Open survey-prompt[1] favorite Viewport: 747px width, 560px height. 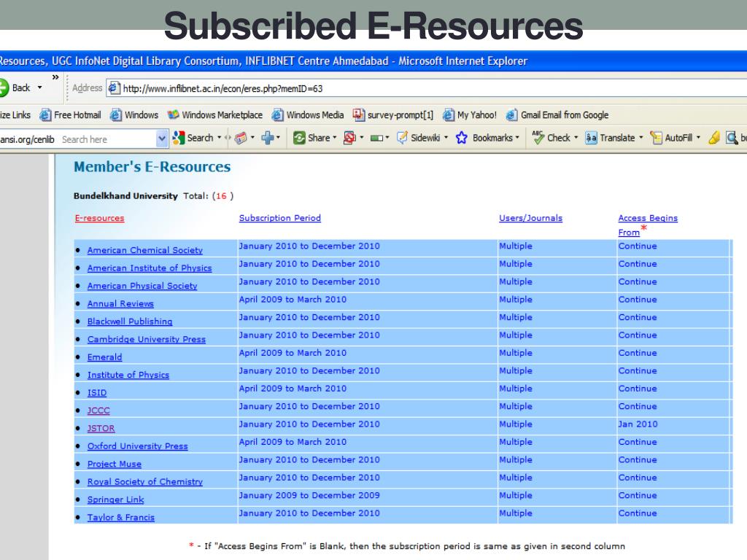click(393, 114)
